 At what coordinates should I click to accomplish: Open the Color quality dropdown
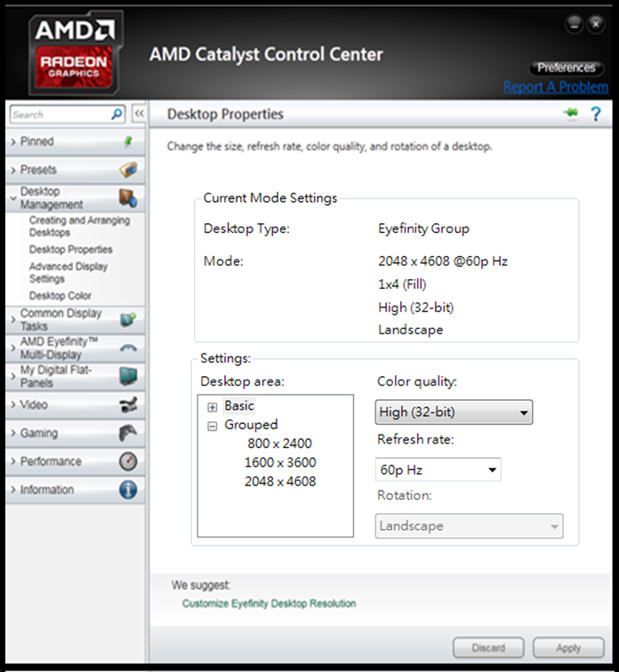tap(454, 412)
